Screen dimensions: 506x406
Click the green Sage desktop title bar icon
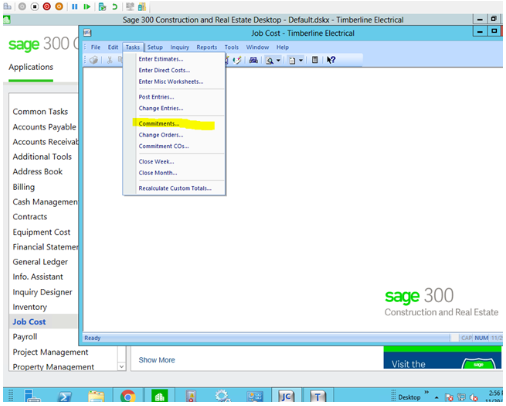pos(7,20)
